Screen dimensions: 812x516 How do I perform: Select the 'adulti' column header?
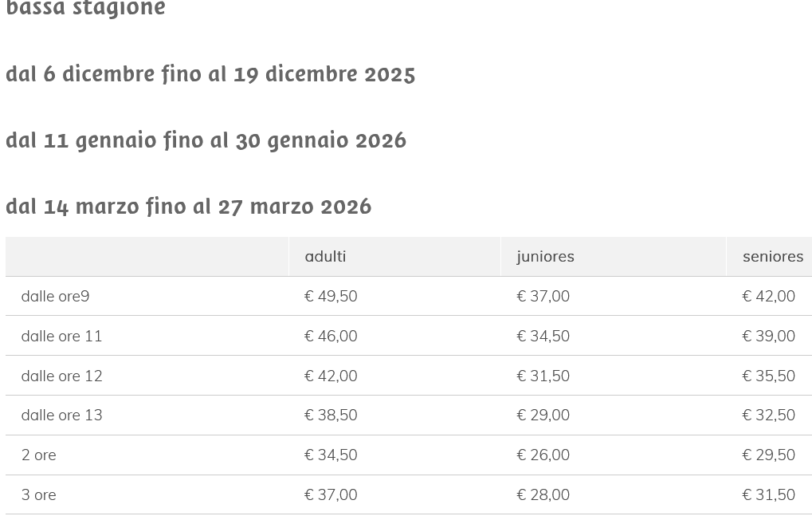325,256
